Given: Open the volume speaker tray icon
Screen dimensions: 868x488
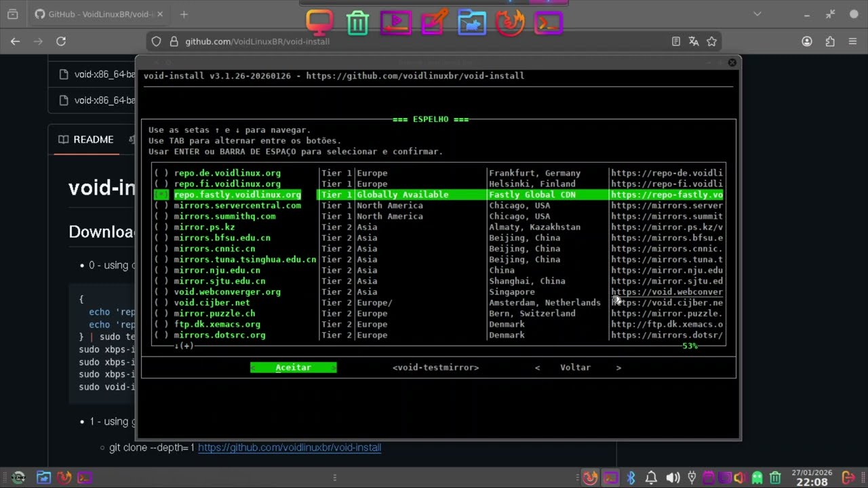Looking at the screenshot, I should point(673,478).
